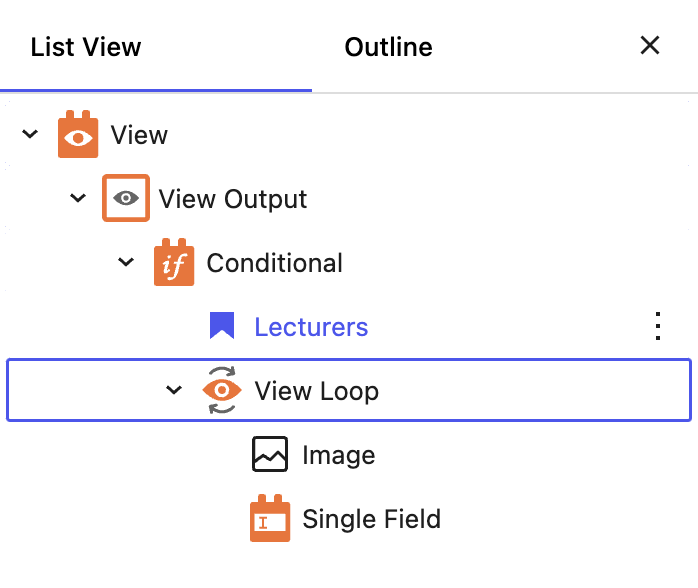Select the View Loop row
The width and height of the screenshot is (698, 588).
349,390
